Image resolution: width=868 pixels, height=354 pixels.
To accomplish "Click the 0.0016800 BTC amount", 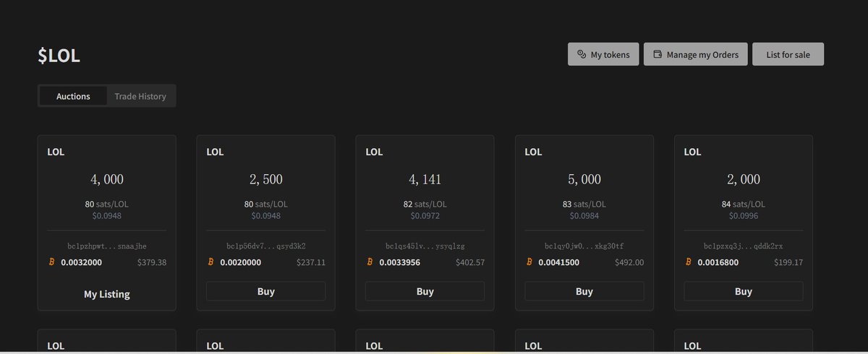I will 718,262.
